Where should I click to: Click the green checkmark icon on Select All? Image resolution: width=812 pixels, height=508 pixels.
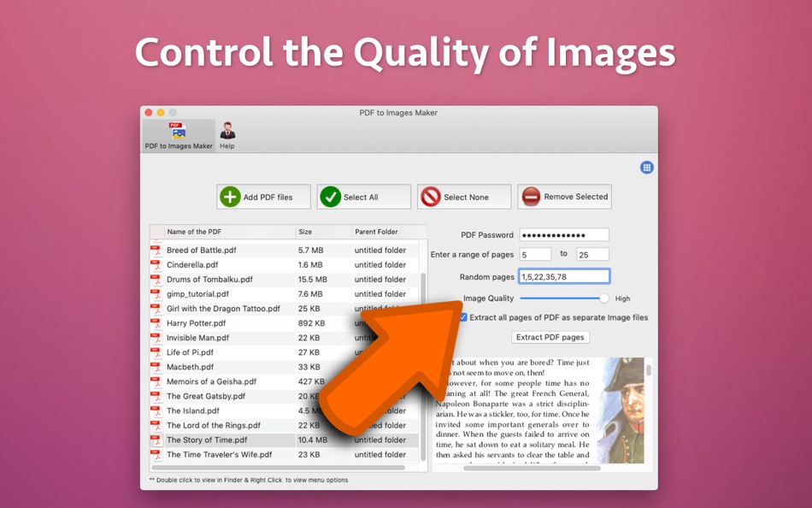[332, 196]
